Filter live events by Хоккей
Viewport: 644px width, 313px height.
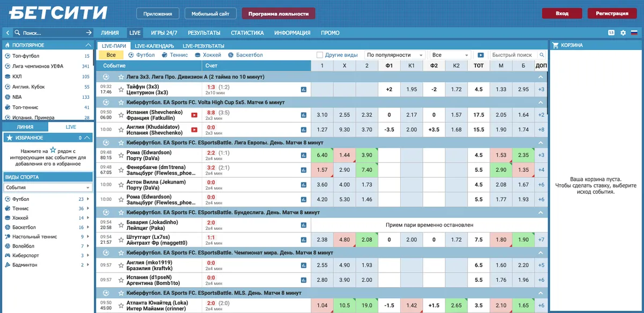click(208, 55)
